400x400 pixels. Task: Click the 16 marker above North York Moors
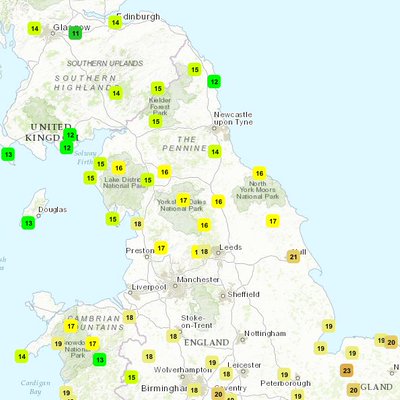(x=259, y=173)
